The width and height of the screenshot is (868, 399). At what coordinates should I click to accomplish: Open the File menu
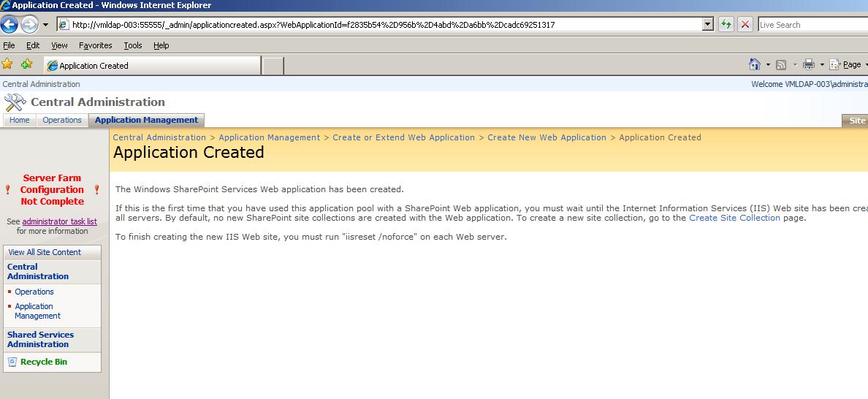click(9, 45)
